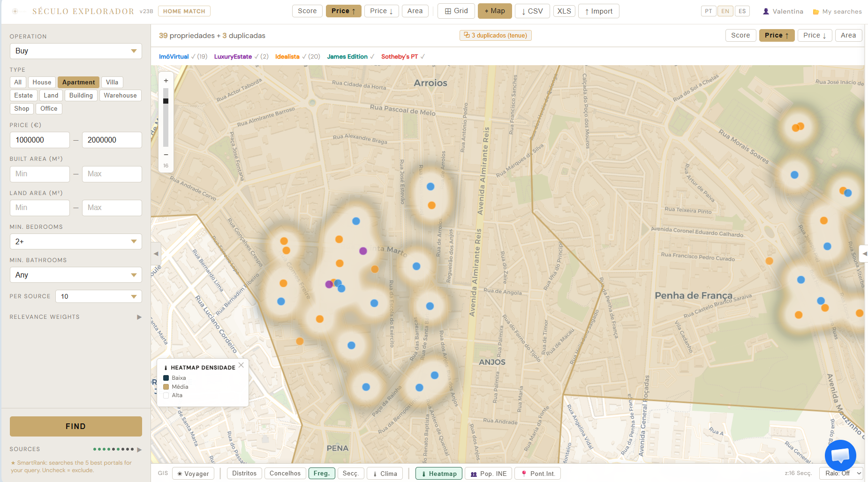Open My searches folder

click(x=837, y=11)
